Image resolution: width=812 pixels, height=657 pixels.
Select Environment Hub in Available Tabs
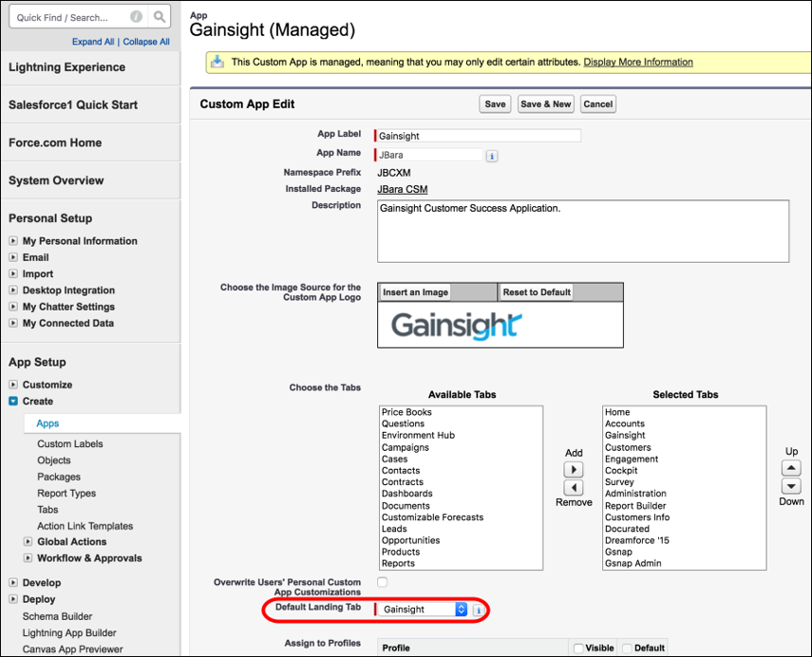[x=418, y=436]
